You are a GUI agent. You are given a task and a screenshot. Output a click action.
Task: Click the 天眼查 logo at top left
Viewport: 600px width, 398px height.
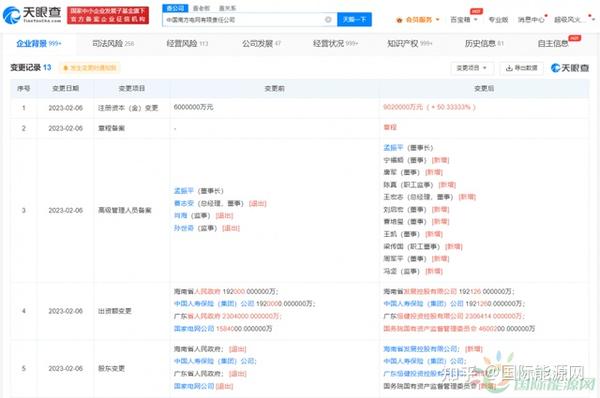click(x=32, y=15)
